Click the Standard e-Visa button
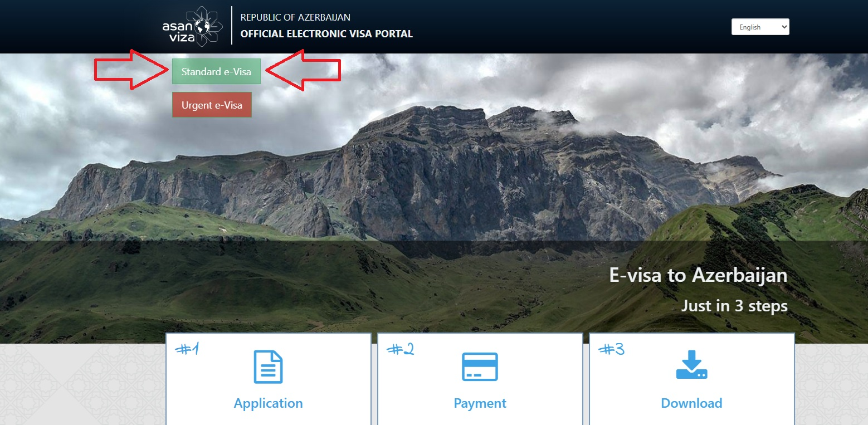The height and width of the screenshot is (425, 868). (216, 71)
